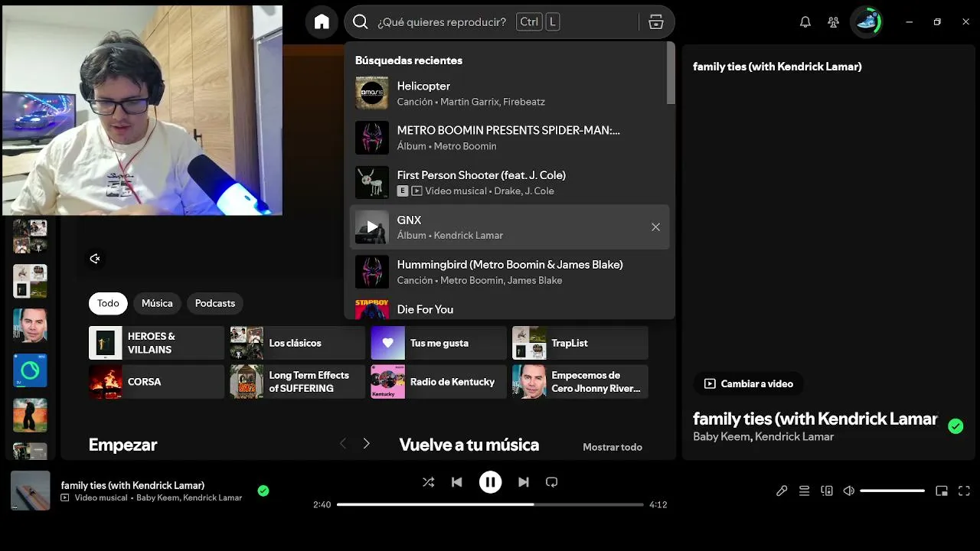The height and width of the screenshot is (551, 980).
Task: Open notifications bell
Action: [x=805, y=22]
